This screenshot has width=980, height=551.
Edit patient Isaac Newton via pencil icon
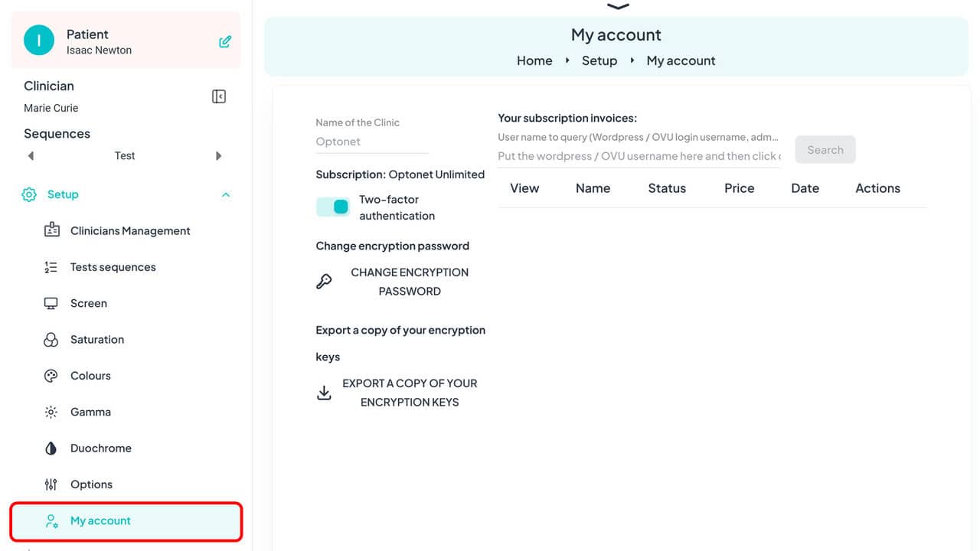[x=224, y=40]
